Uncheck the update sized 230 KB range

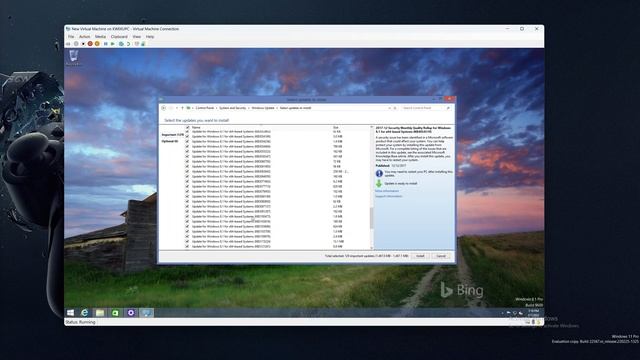coord(187,171)
